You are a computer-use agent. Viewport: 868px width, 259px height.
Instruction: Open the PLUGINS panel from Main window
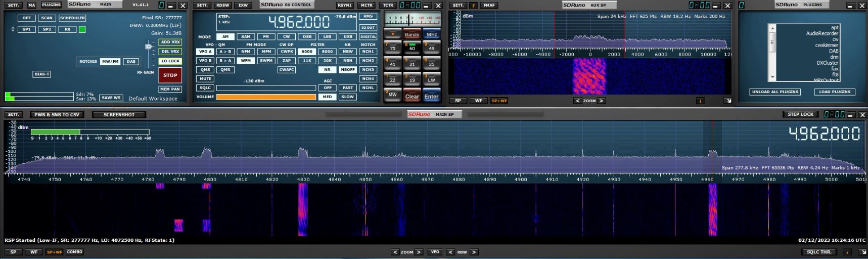tap(51, 5)
